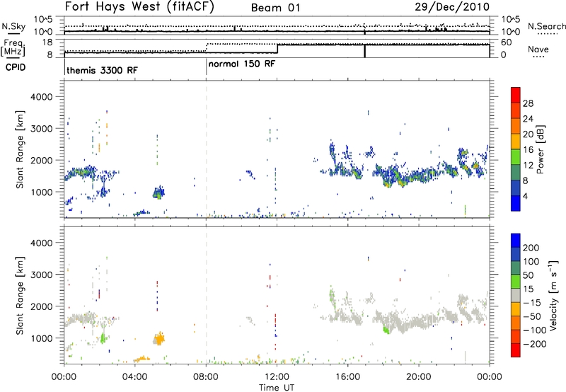
Task: Click the power panel 'Slant Range [km]' label
Action: 20,149
